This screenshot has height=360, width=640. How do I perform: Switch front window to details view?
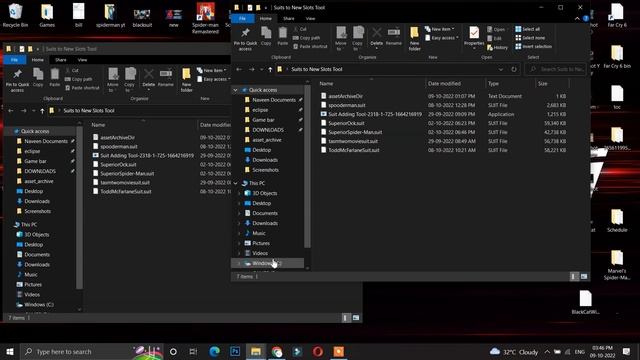tap(574, 277)
